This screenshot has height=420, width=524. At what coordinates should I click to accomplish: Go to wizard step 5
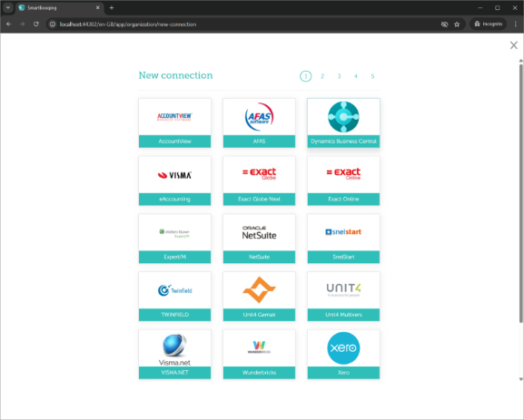pos(372,76)
